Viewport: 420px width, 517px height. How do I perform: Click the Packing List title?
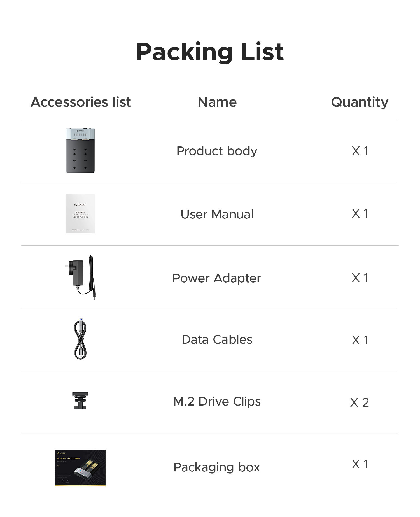[210, 52]
